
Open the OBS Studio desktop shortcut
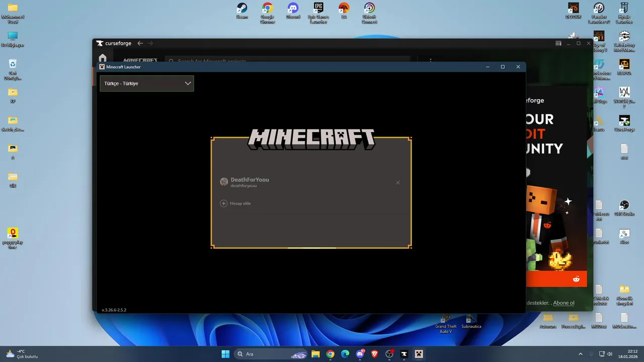tap(624, 208)
